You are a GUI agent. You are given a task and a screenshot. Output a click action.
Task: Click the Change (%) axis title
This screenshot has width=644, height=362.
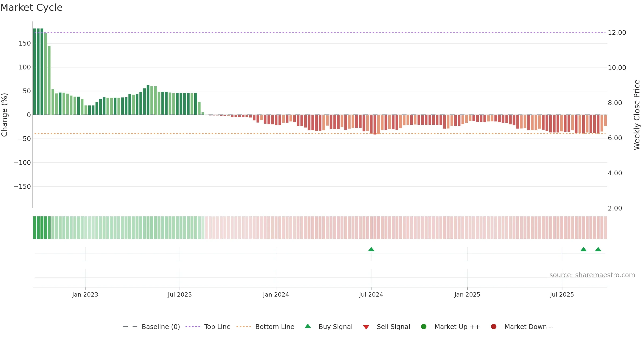coord(5,115)
